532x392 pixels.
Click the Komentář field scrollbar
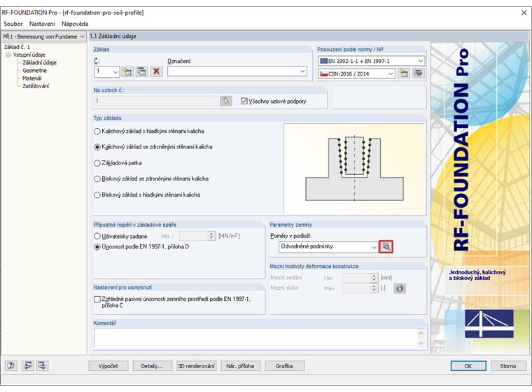[x=421, y=338]
